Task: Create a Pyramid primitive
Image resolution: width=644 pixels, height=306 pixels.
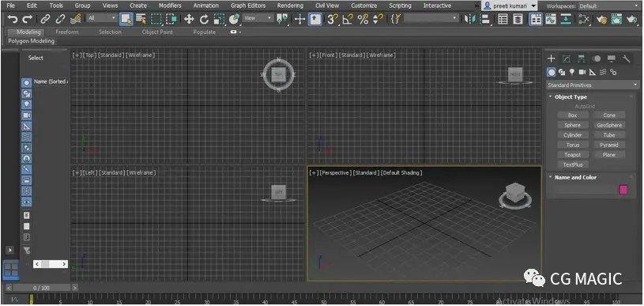Action: 609,145
